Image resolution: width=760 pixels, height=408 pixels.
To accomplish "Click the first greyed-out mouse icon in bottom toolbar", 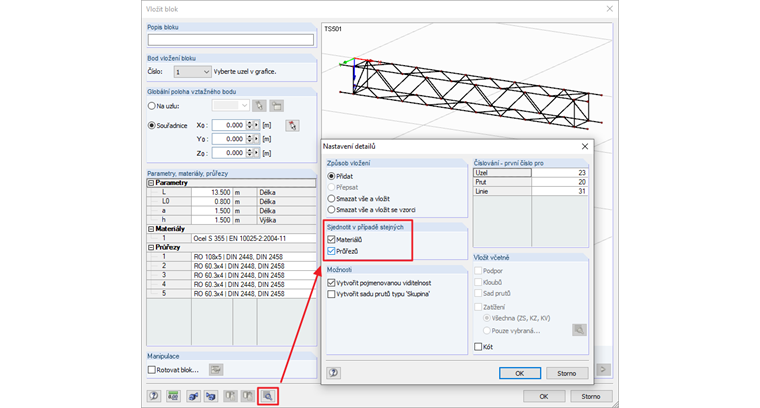I will click(x=230, y=396).
